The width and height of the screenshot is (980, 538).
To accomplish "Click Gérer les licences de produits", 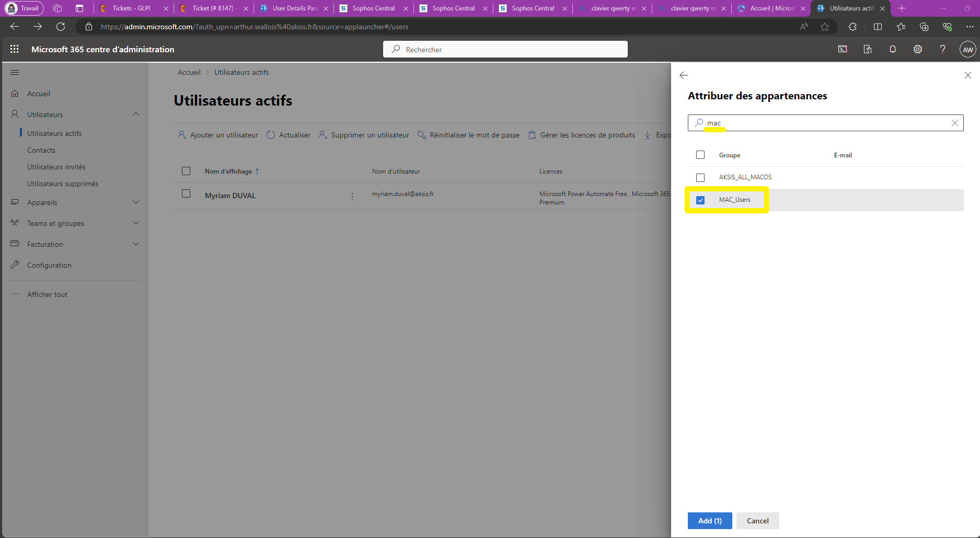I will coord(582,135).
